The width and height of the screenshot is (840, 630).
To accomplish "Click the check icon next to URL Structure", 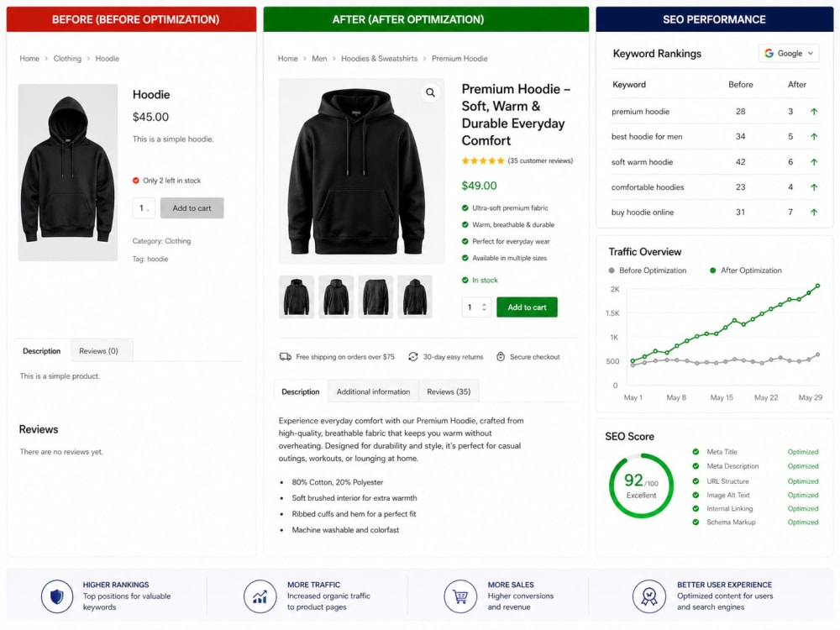I will point(696,481).
